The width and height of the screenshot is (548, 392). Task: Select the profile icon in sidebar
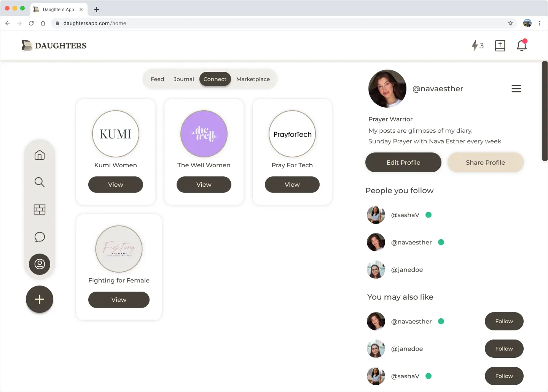pos(40,264)
